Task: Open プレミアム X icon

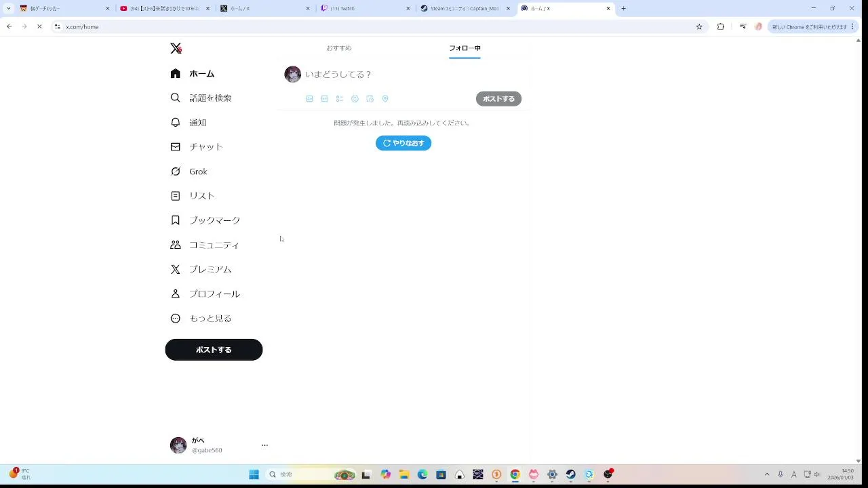Action: coord(176,269)
